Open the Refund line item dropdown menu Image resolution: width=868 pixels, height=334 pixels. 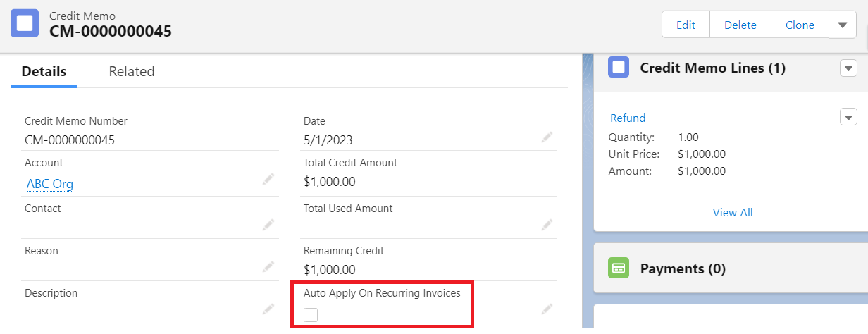(x=848, y=118)
